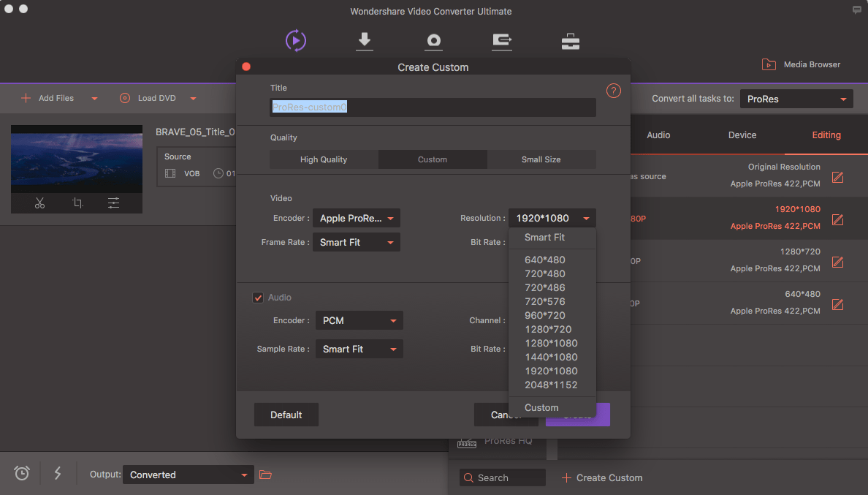Click the Create Custom button at bottom

click(x=602, y=478)
